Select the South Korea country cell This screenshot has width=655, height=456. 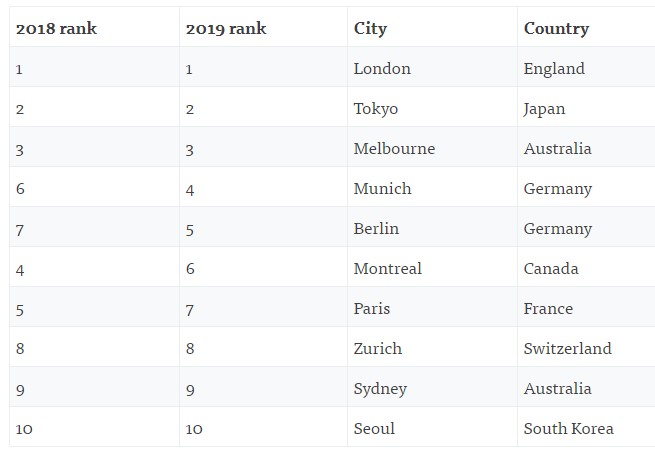pyautogui.click(x=568, y=429)
